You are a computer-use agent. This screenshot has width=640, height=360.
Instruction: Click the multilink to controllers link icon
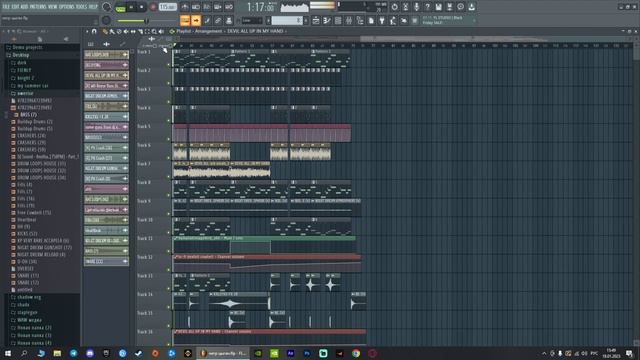[218, 20]
